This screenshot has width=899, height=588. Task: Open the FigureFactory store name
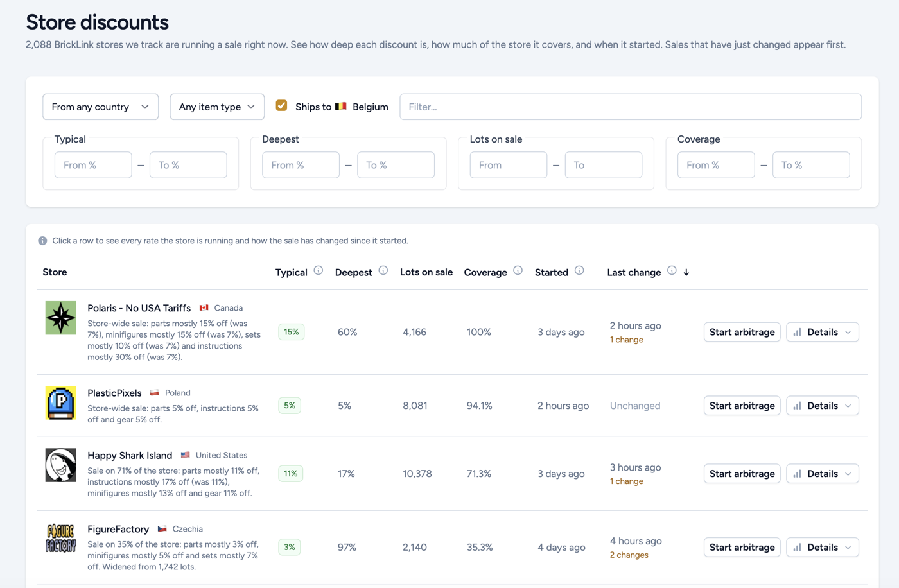(118, 529)
